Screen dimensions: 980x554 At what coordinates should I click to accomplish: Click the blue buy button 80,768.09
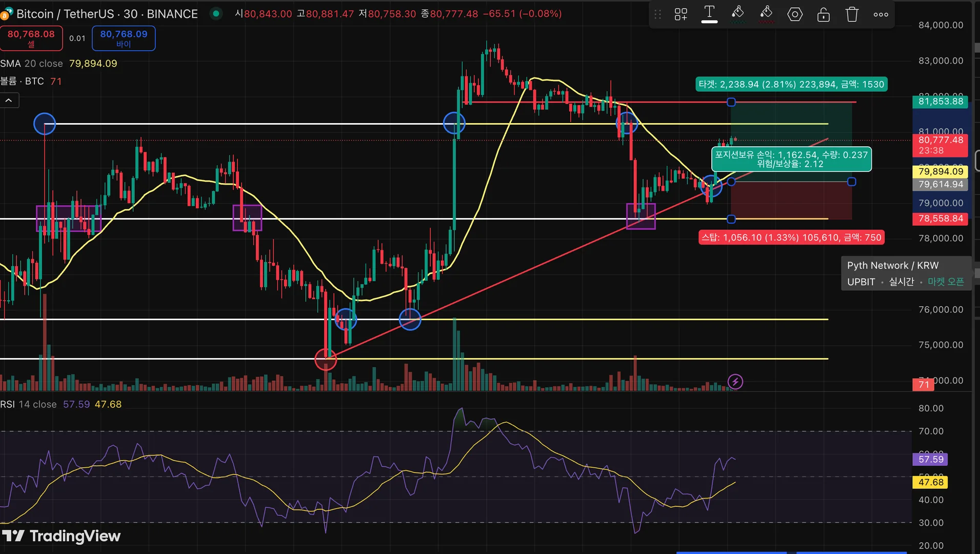coord(124,38)
